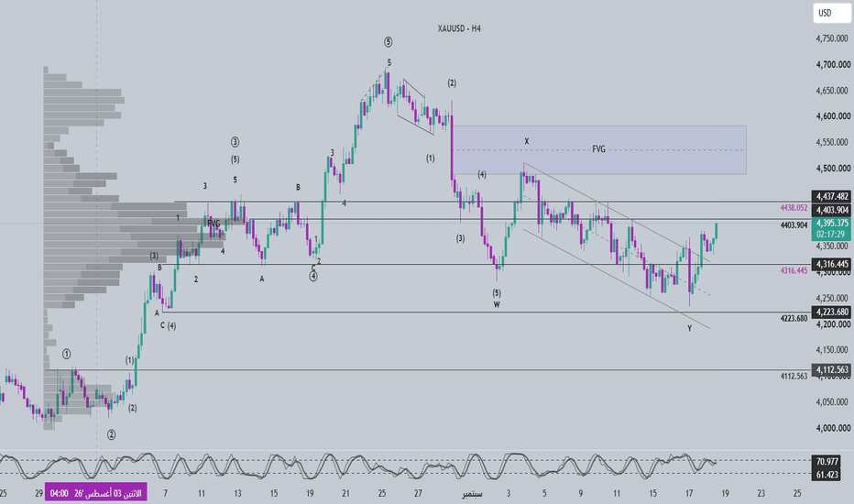854x504 pixels.
Task: Select the circled 5 wave label at top
Action: pos(388,42)
